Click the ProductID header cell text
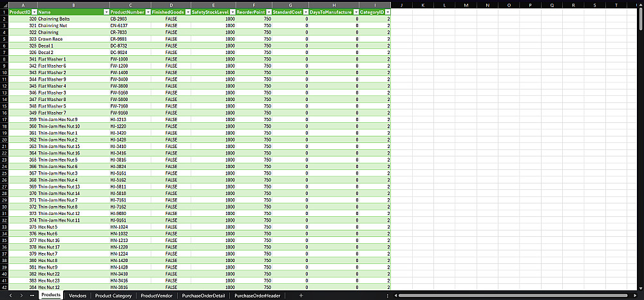Viewport: 644px width, 300px height. (x=20, y=12)
